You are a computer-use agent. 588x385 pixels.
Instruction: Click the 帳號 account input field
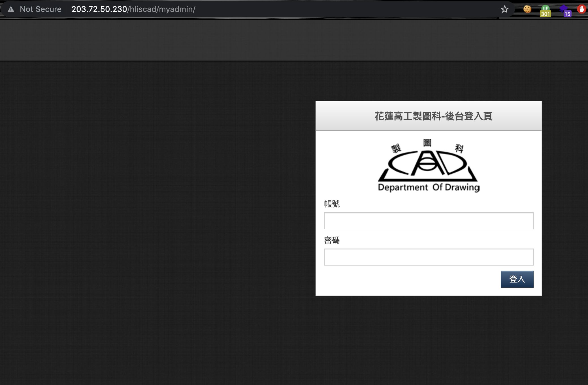[429, 221]
